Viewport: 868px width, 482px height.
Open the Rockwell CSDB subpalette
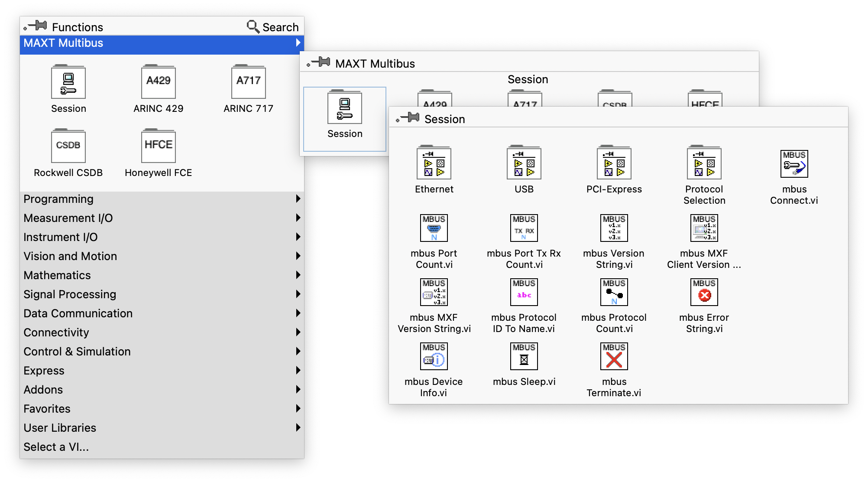click(x=68, y=146)
